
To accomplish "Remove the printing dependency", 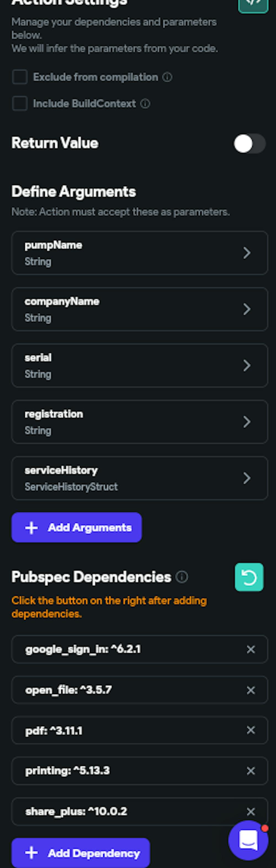I will click(x=251, y=771).
